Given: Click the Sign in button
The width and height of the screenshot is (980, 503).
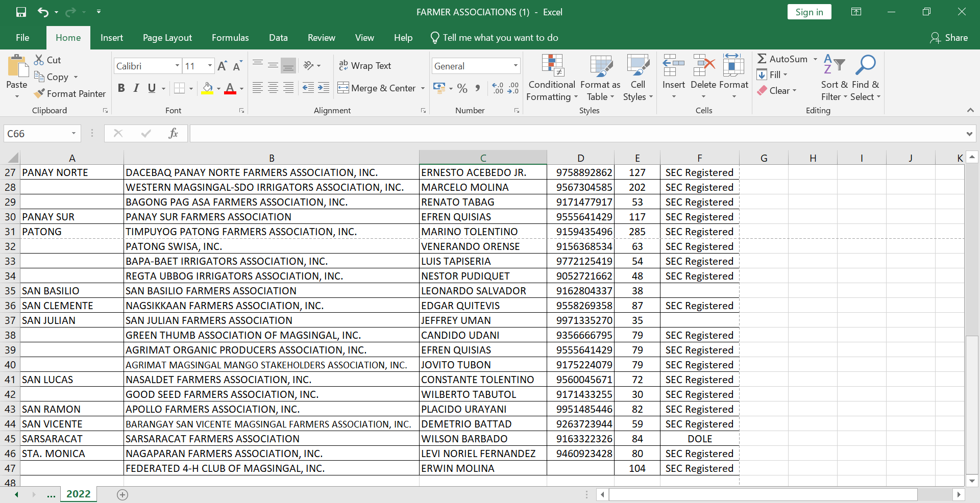Looking at the screenshot, I should [x=809, y=12].
